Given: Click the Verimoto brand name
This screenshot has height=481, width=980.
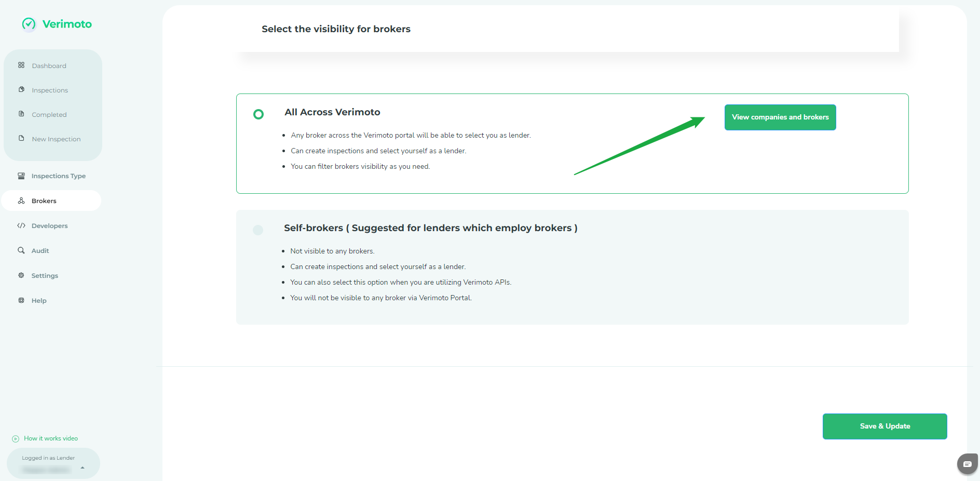Looking at the screenshot, I should pos(67,24).
